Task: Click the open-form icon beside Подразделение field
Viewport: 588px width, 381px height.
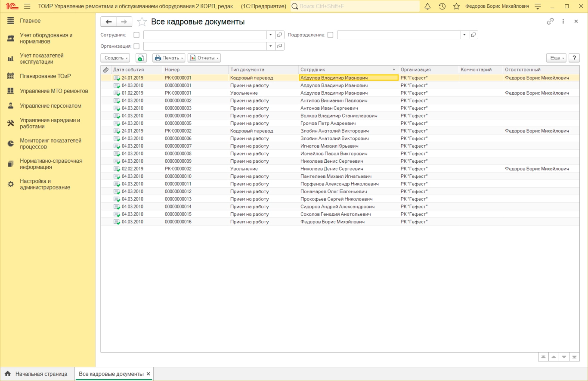Action: [473, 35]
